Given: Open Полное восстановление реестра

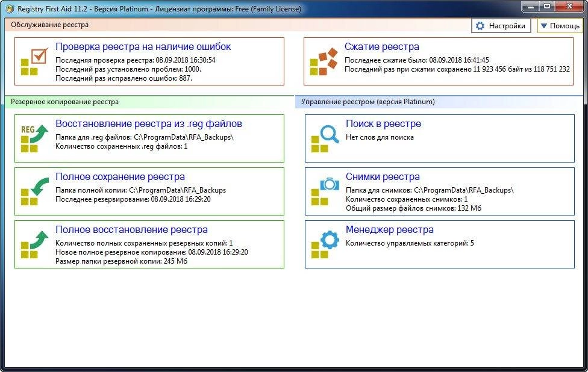Looking at the screenshot, I should pos(149,244).
